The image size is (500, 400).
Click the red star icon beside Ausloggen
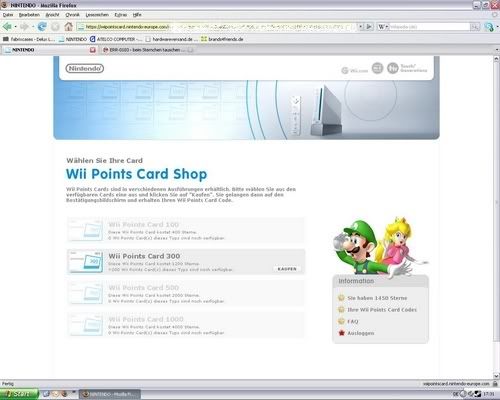(x=341, y=333)
